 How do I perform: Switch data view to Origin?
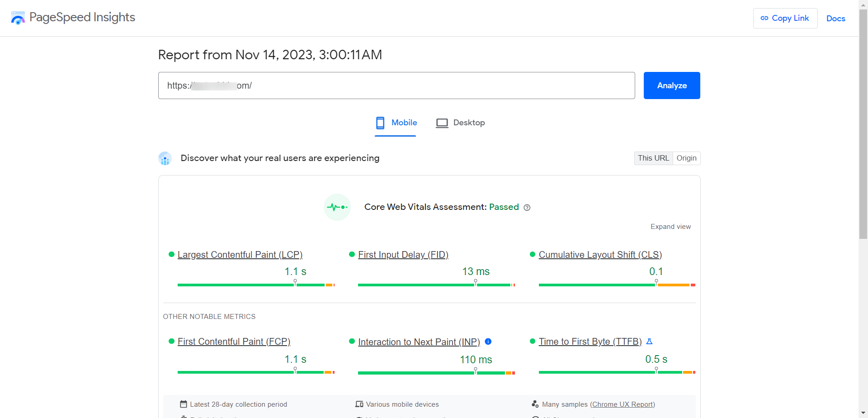coord(686,158)
